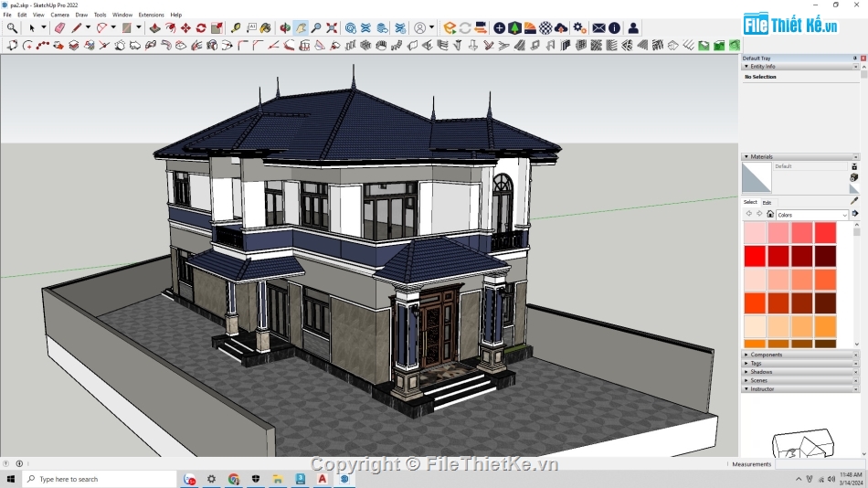Viewport: 868px width, 488px height.
Task: Pick the bright red color swatch
Action: coord(755,257)
